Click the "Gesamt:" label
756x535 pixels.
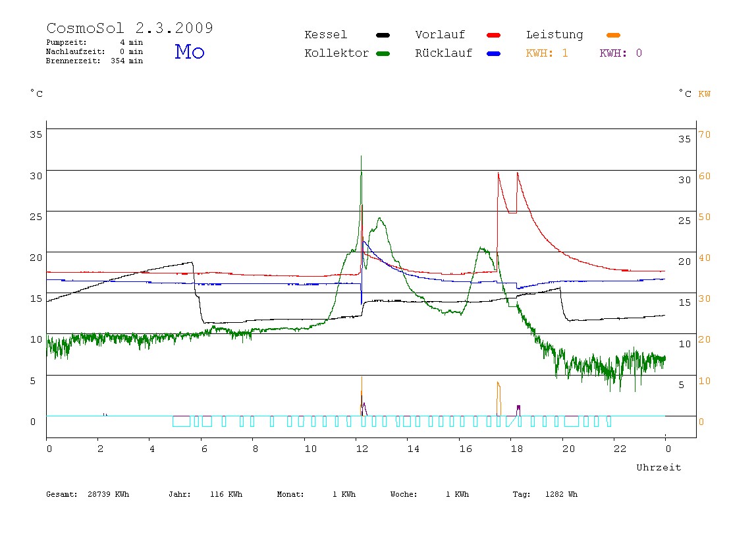click(62, 494)
